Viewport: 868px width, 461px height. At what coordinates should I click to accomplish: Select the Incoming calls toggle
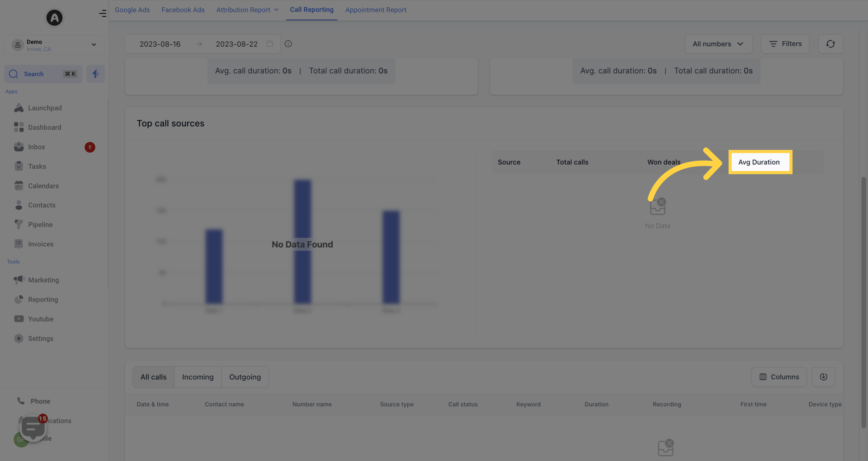point(198,377)
